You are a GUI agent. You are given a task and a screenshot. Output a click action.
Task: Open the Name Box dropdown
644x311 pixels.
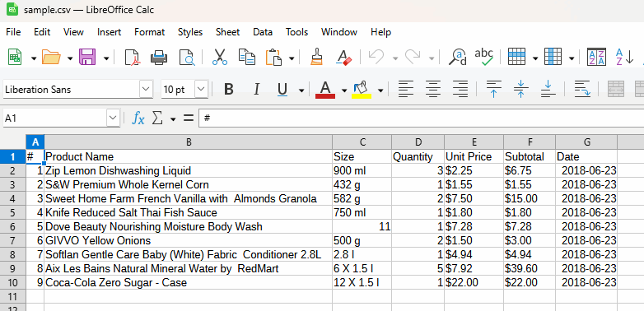click(x=113, y=118)
